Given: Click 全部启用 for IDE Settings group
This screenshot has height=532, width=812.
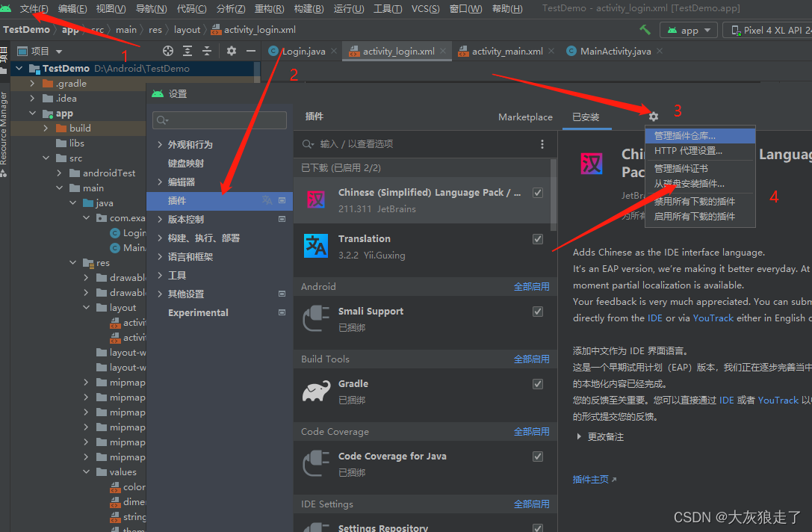Looking at the screenshot, I should pyautogui.click(x=531, y=504).
